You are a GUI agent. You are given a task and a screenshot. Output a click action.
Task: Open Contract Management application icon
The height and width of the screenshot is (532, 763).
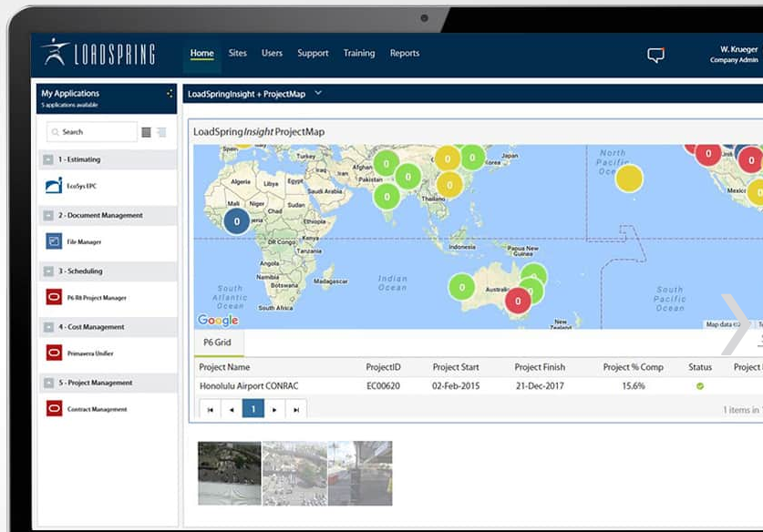click(x=53, y=409)
